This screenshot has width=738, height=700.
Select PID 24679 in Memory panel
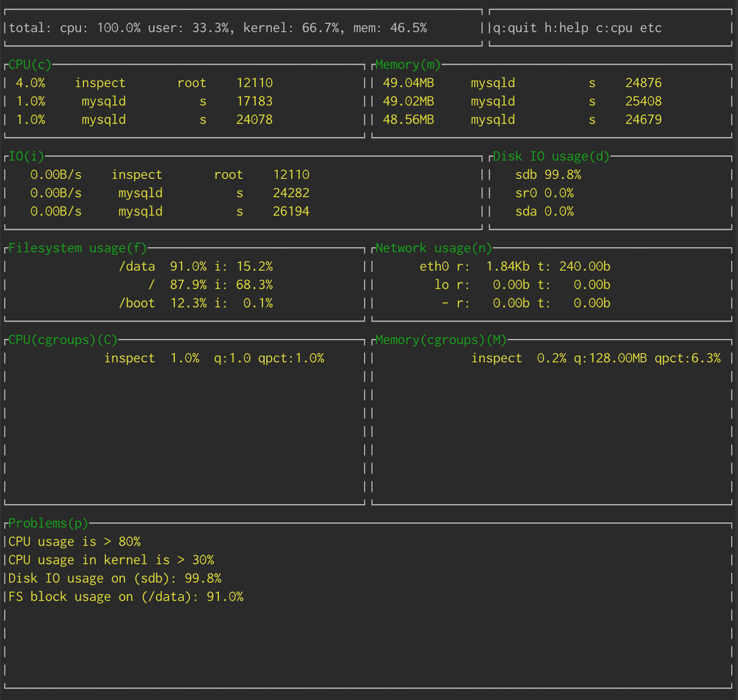click(x=643, y=120)
